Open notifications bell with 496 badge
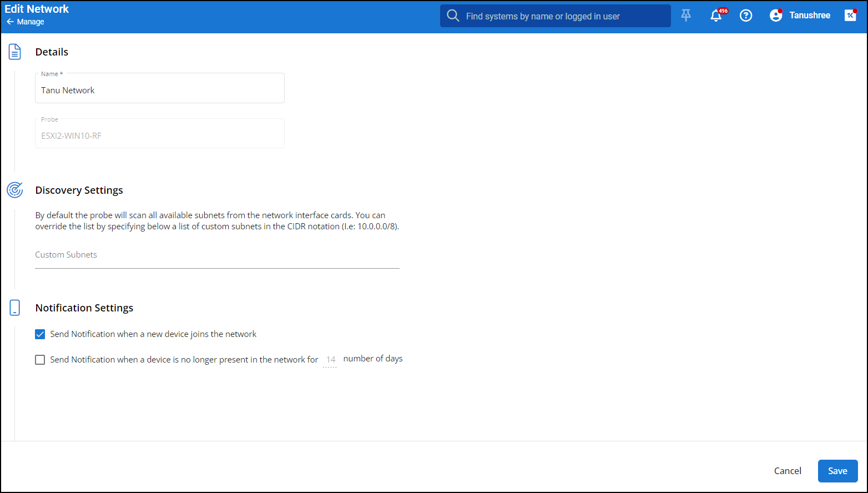Image resolution: width=868 pixels, height=493 pixels. tap(716, 16)
